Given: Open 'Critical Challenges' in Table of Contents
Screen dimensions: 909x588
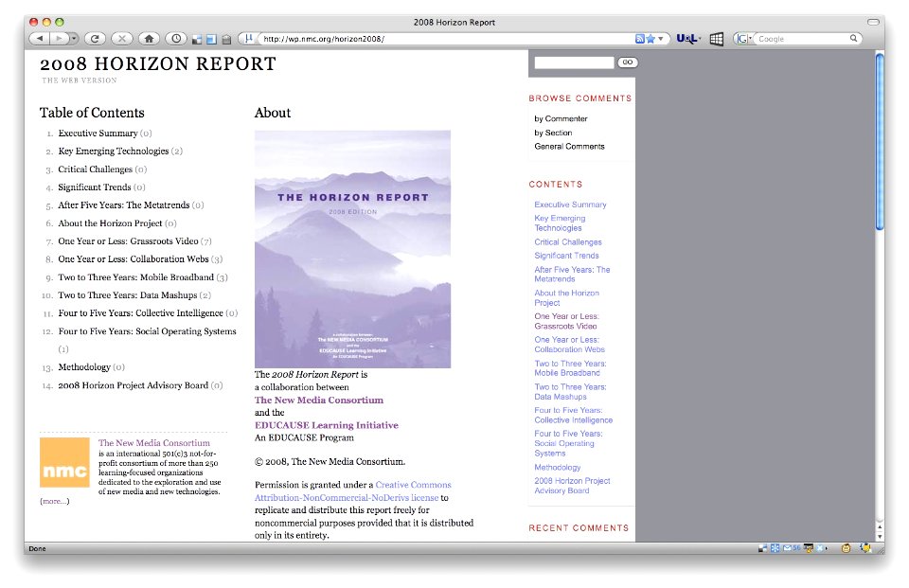Looking at the screenshot, I should point(95,169).
